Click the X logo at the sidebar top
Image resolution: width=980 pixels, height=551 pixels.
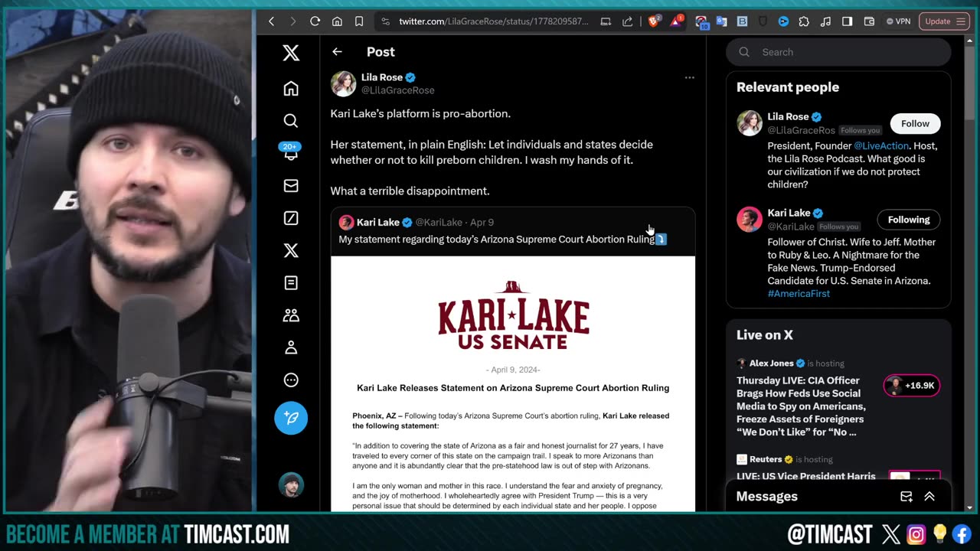point(291,53)
